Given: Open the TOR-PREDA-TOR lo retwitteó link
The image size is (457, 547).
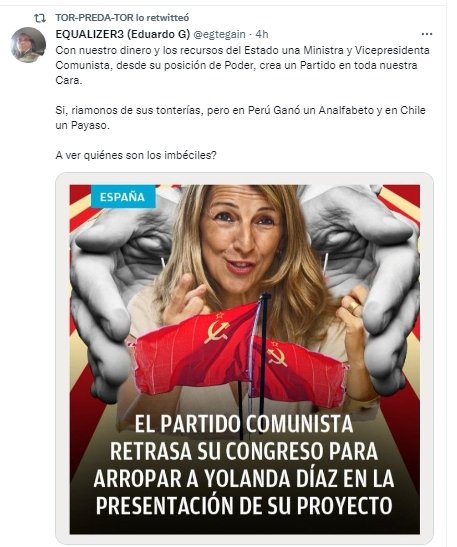Looking at the screenshot, I should [122, 17].
